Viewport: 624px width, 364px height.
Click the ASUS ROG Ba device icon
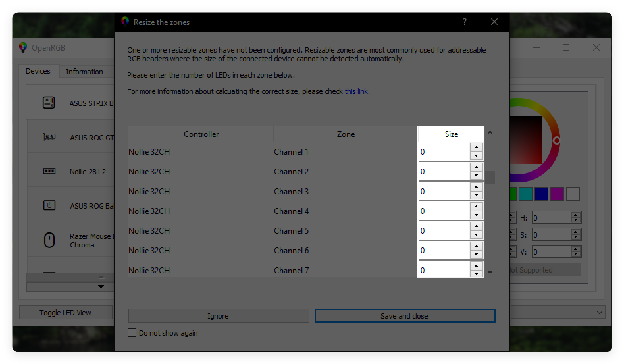[x=49, y=205]
